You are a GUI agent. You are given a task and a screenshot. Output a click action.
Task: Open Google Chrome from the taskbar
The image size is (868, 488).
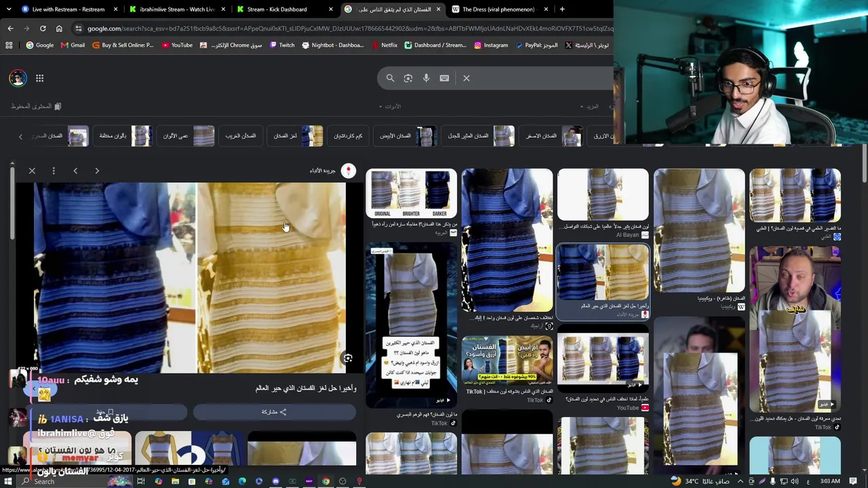(x=326, y=481)
